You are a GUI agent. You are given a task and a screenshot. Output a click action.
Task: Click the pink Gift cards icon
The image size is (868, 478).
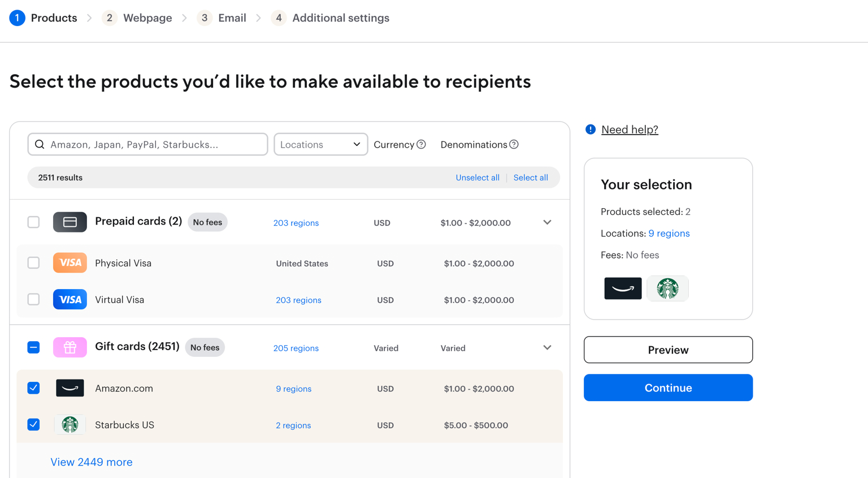click(70, 347)
